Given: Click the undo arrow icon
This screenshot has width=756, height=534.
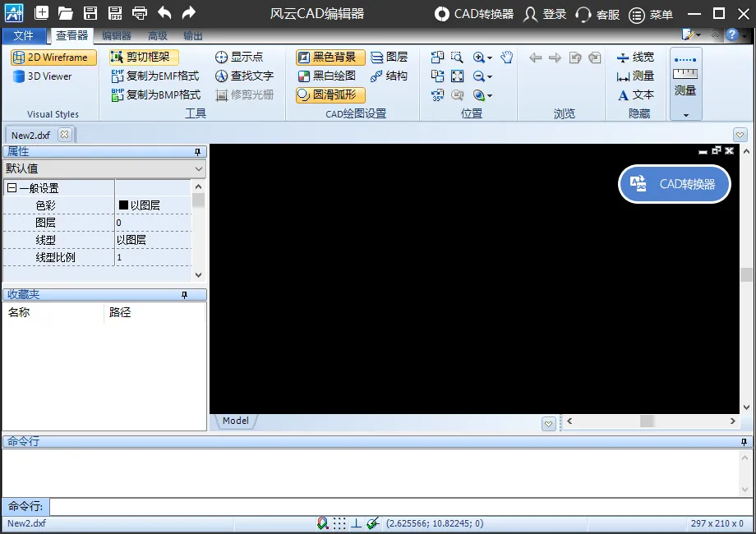Looking at the screenshot, I should [164, 13].
